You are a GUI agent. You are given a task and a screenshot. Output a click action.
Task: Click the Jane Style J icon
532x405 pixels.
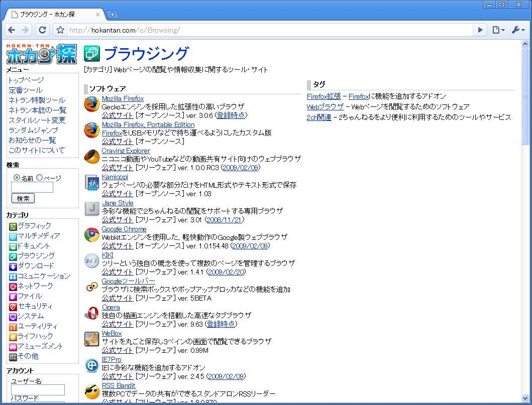(x=91, y=208)
